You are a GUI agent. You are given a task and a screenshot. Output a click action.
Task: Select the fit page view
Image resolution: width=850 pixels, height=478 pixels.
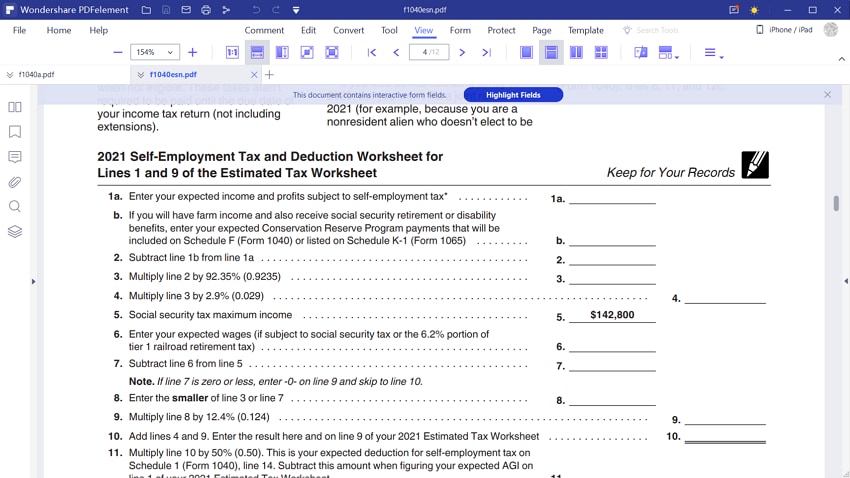(x=307, y=53)
